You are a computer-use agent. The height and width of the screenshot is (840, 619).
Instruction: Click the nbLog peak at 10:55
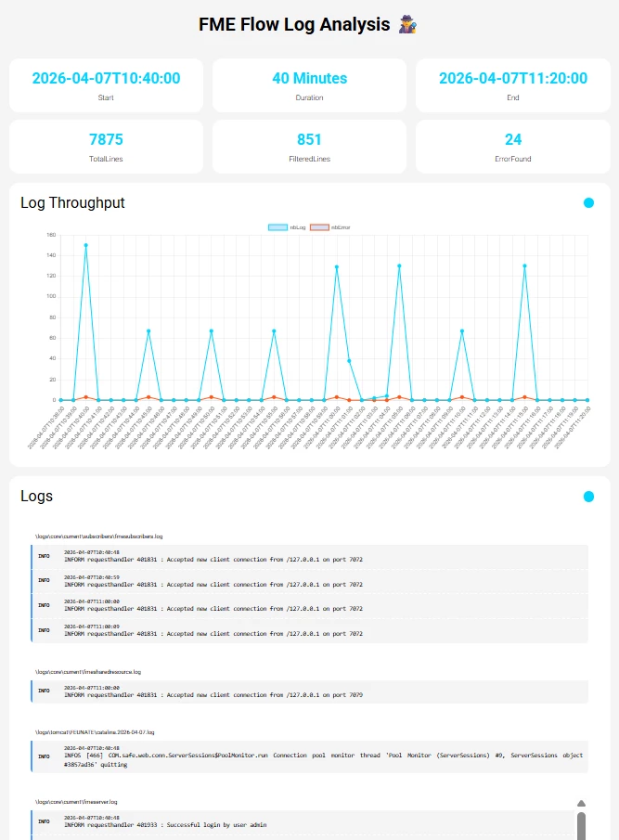point(274,331)
